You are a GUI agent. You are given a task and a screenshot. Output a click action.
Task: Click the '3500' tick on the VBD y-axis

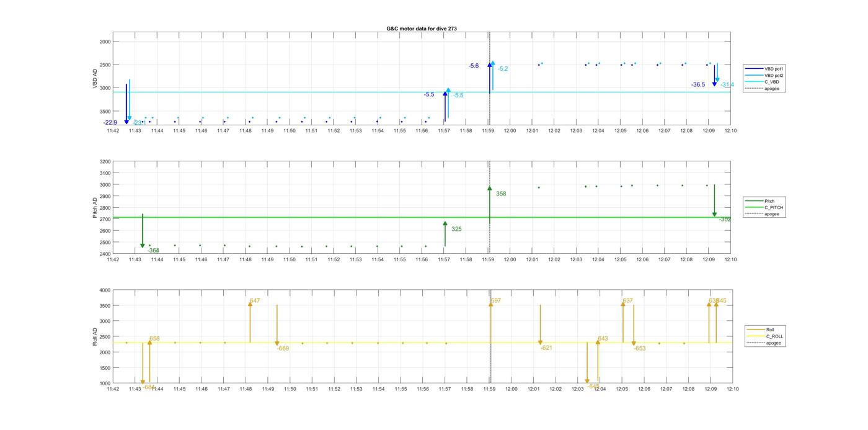105,111
